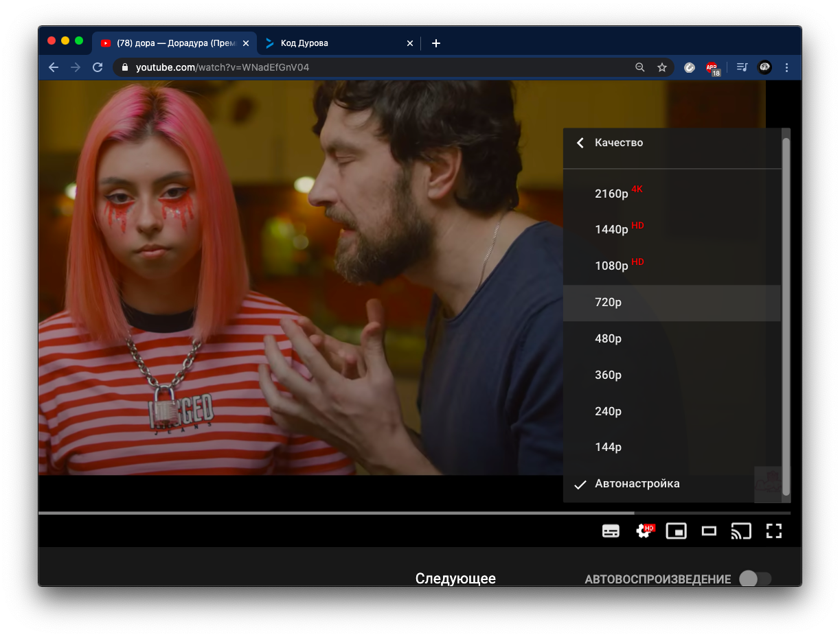Open the Chrome profile avatar
840x637 pixels.
pos(764,67)
